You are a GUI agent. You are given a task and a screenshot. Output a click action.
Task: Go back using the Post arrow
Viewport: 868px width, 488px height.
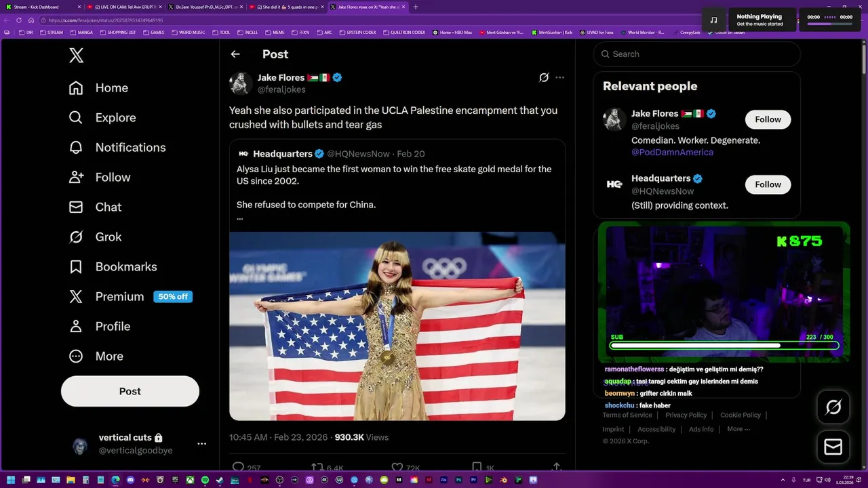click(235, 54)
